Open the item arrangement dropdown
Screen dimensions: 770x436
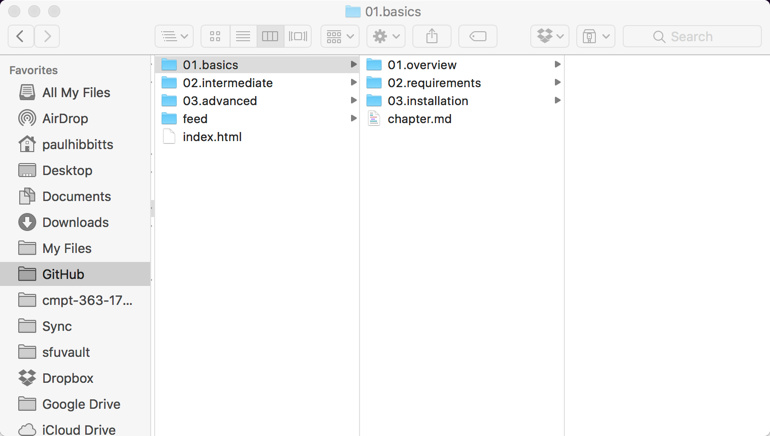[340, 36]
